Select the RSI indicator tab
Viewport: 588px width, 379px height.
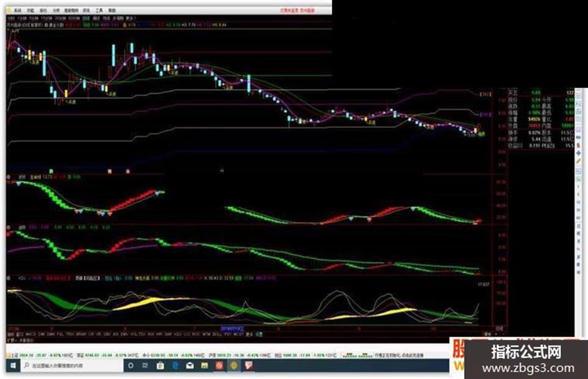coord(151,334)
